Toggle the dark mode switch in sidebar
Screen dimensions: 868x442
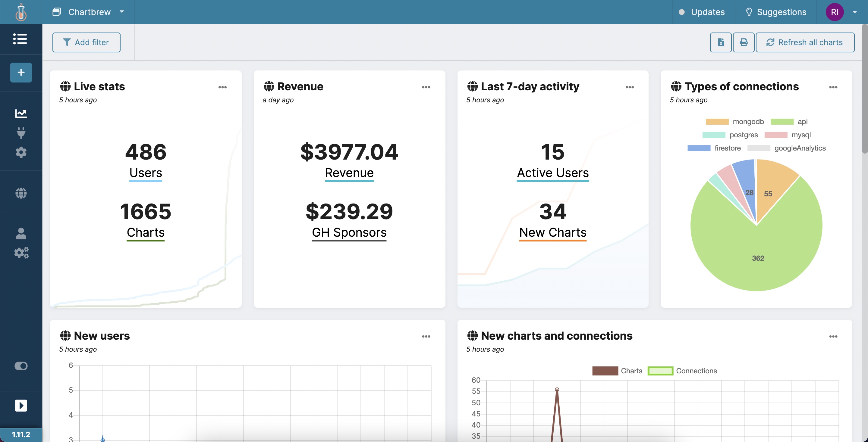21,366
